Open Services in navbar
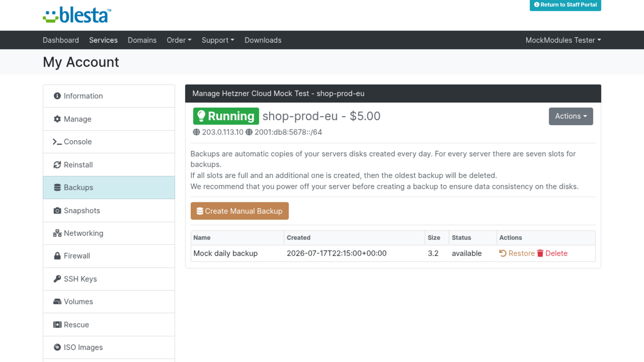Viewport: 644px width, 362px height. click(x=103, y=40)
